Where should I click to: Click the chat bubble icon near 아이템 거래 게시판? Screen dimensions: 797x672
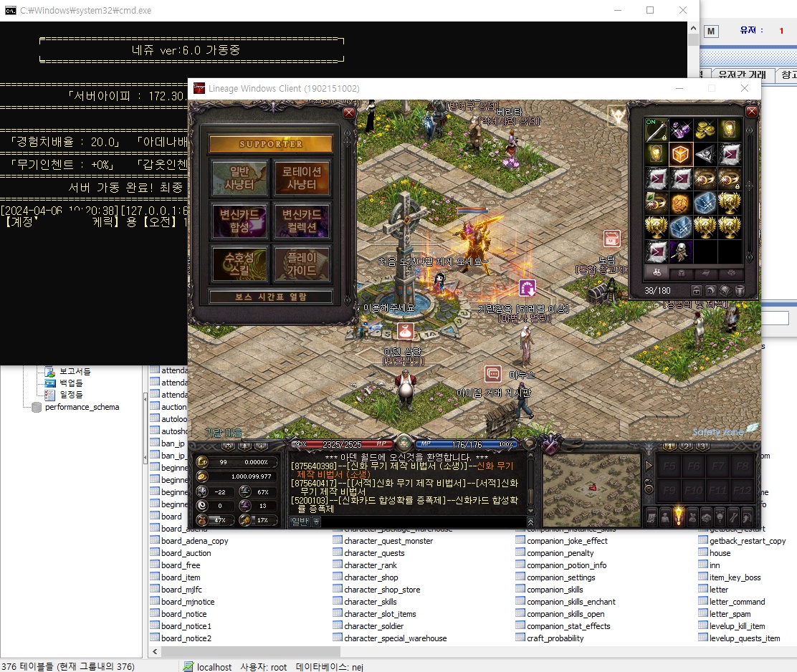492,375
